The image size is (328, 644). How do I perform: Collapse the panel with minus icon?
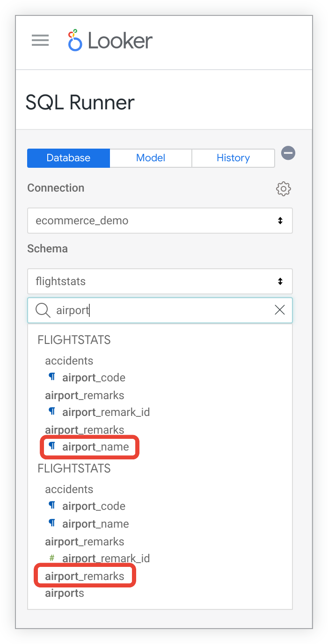click(x=288, y=153)
